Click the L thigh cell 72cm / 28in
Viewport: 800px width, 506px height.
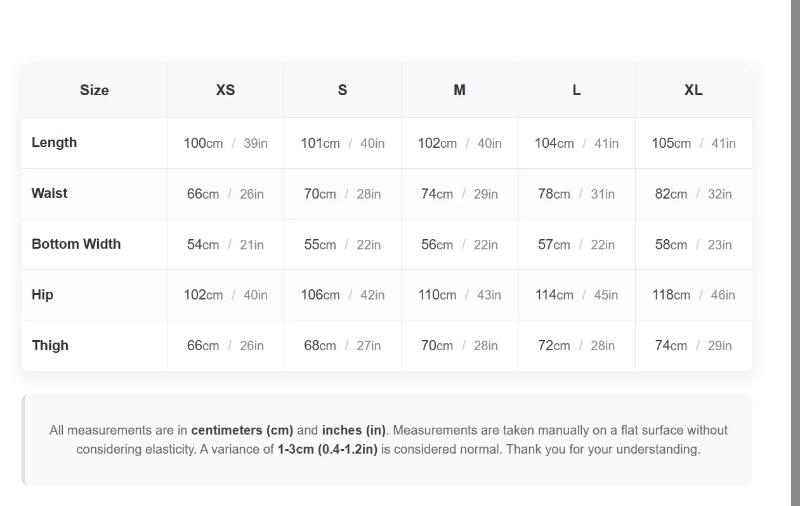click(576, 346)
